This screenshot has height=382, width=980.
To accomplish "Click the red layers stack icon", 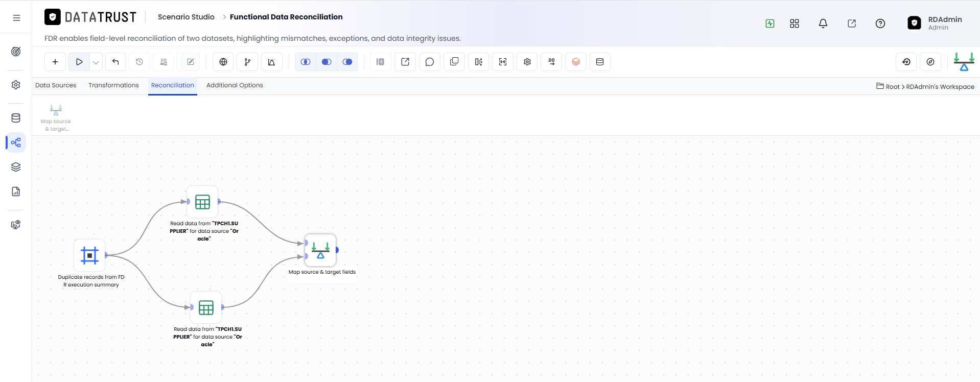I will (x=576, y=62).
